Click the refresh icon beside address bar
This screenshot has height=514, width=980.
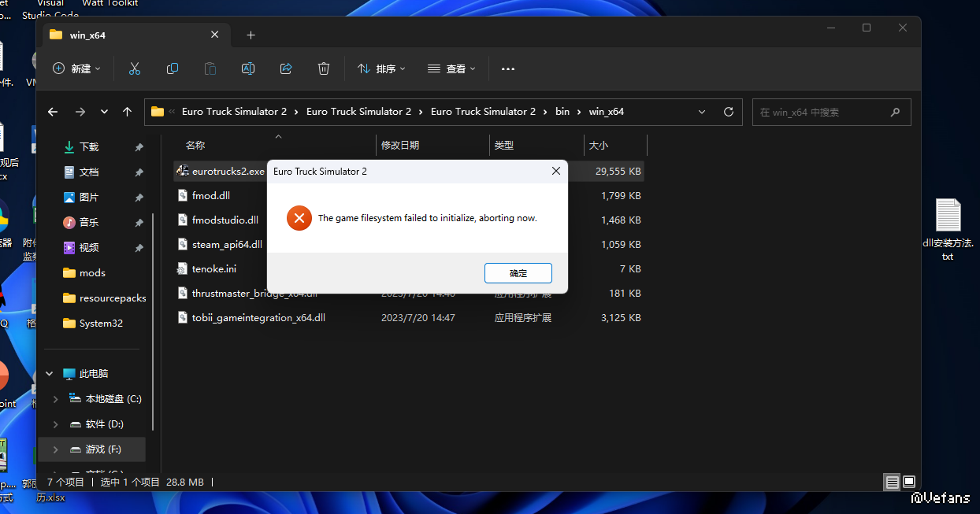[x=729, y=112]
